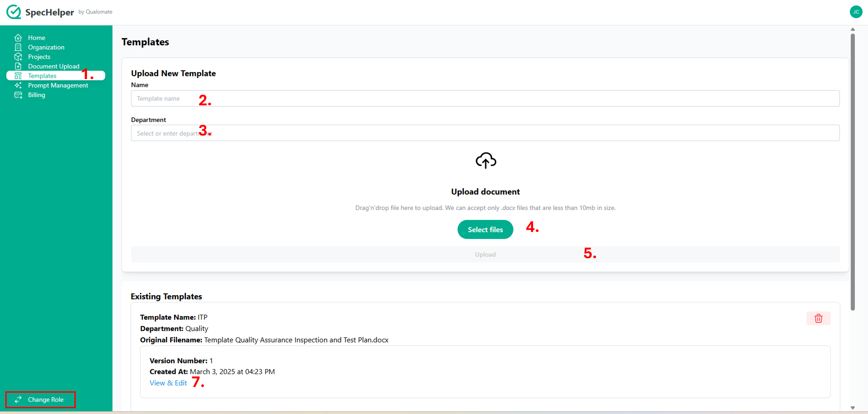The width and height of the screenshot is (868, 414).
Task: Click the disabled Upload button
Action: 485,254
